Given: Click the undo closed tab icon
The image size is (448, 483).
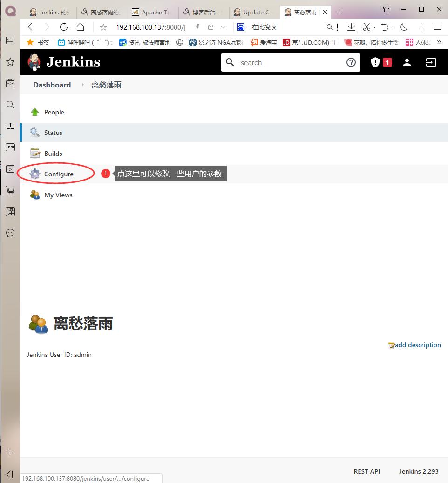Looking at the screenshot, I should [385, 27].
